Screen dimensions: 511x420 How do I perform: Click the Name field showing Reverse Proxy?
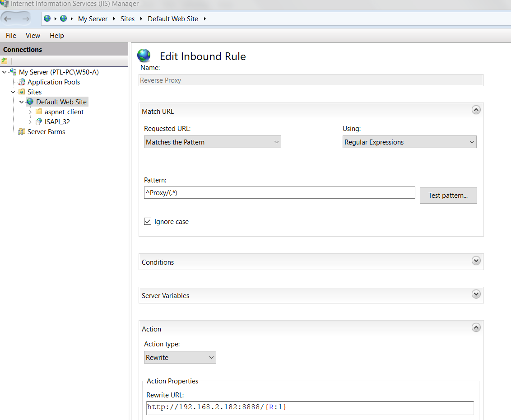[x=311, y=80]
